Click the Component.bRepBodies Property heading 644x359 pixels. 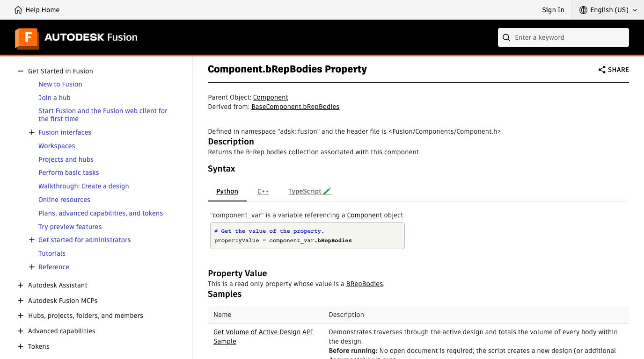tap(287, 69)
